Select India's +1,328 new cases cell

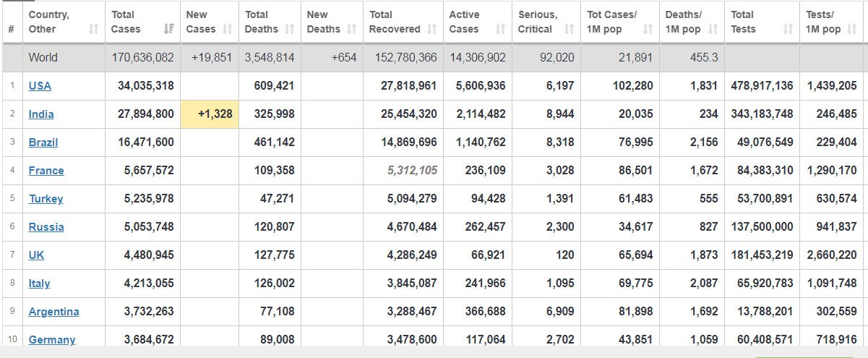(x=210, y=114)
